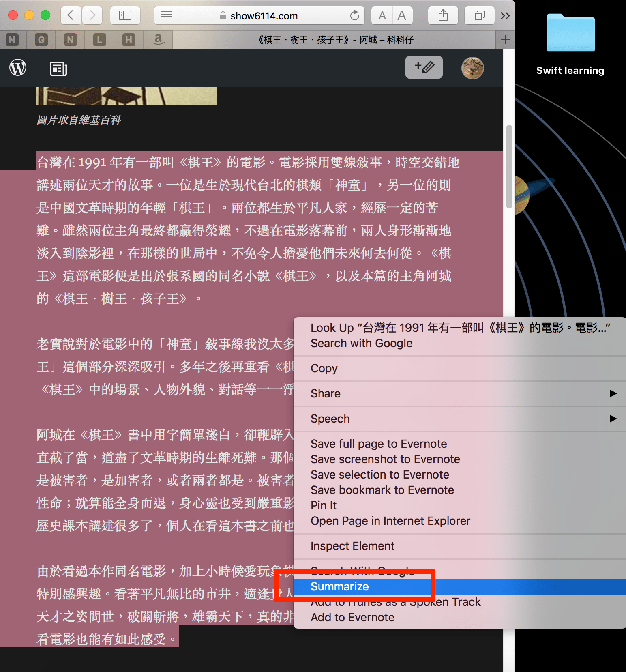Show all tabs overview icon

click(479, 16)
